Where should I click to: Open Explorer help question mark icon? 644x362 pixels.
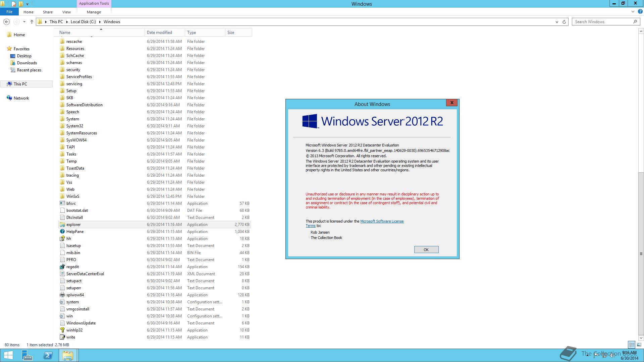point(640,11)
